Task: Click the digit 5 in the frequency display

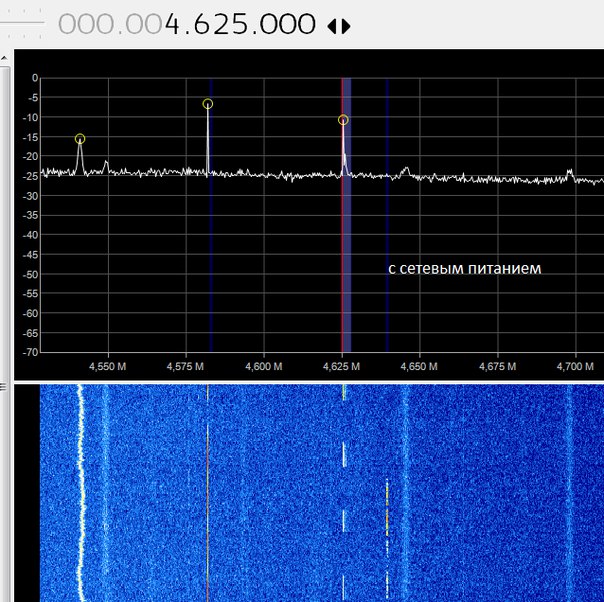Action: coord(240,24)
